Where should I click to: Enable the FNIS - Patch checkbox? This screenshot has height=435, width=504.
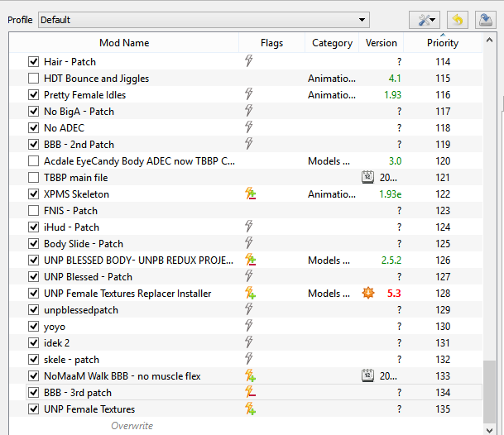coord(33,211)
